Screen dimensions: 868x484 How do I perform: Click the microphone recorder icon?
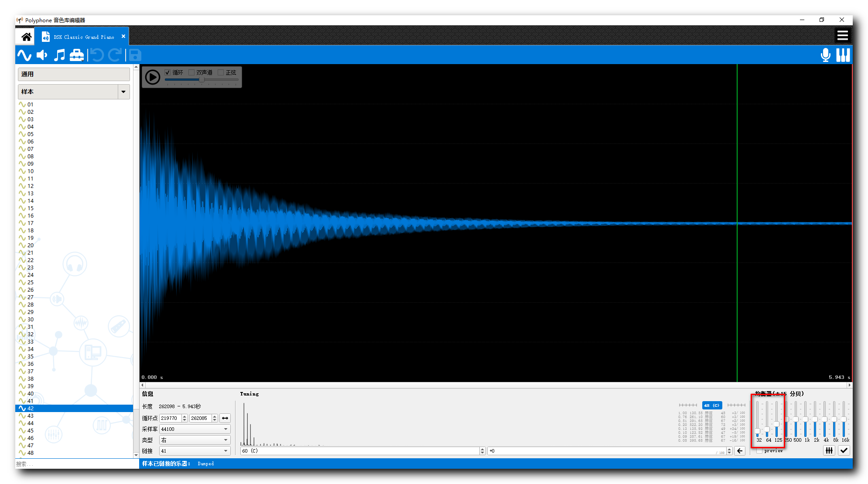(825, 55)
